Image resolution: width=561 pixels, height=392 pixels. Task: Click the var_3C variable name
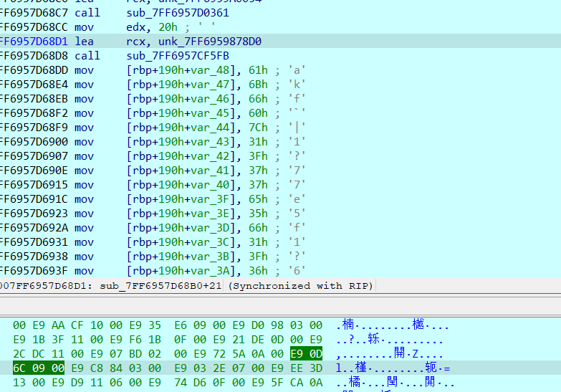tap(210, 242)
